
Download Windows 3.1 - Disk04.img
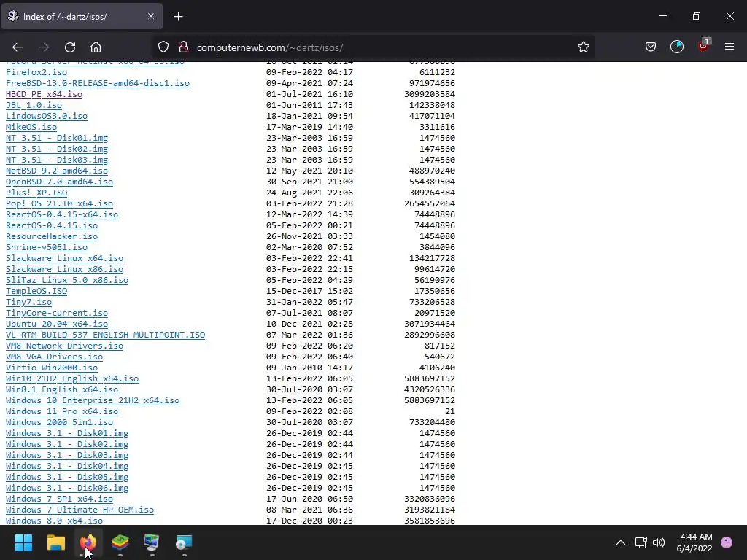(66, 467)
